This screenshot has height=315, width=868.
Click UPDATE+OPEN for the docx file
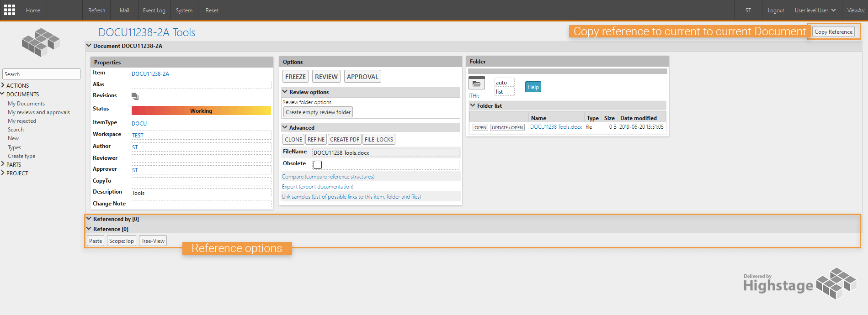pyautogui.click(x=507, y=127)
